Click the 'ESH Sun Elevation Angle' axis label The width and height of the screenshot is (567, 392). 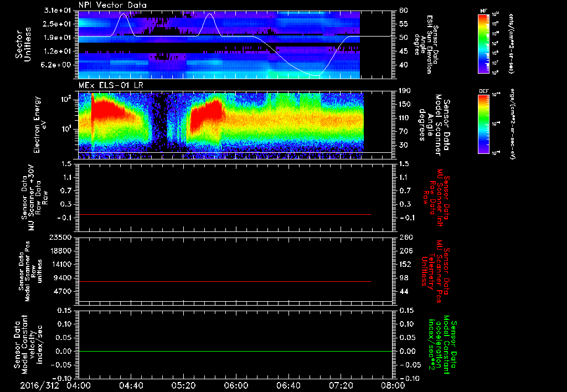426,44
